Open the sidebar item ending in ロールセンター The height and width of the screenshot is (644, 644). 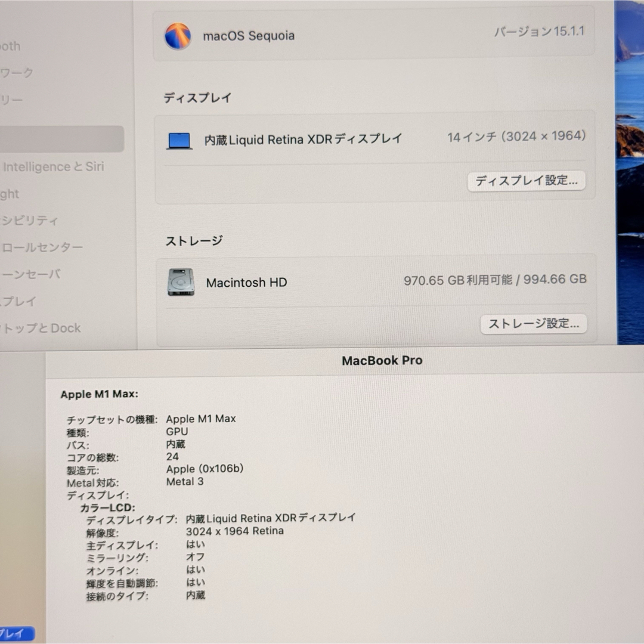(x=42, y=247)
